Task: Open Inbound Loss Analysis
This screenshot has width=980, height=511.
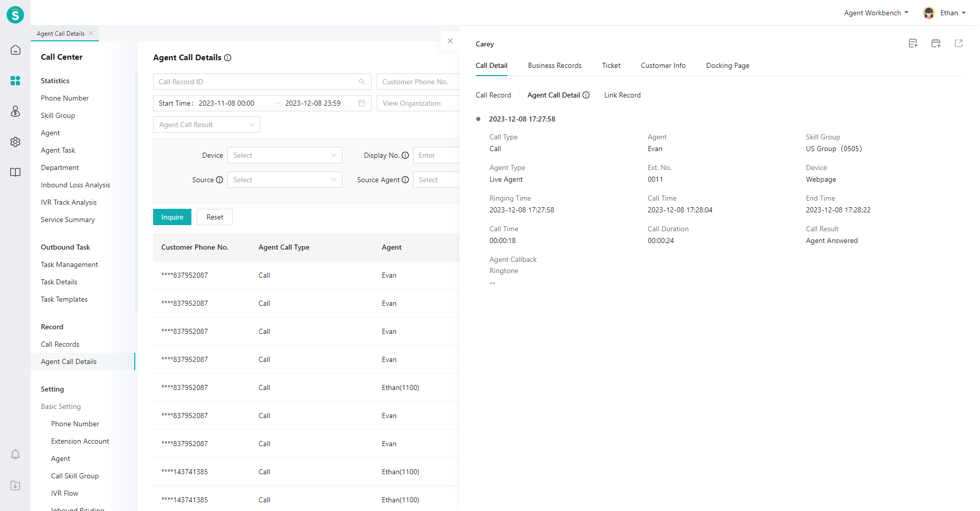Action: 76,185
